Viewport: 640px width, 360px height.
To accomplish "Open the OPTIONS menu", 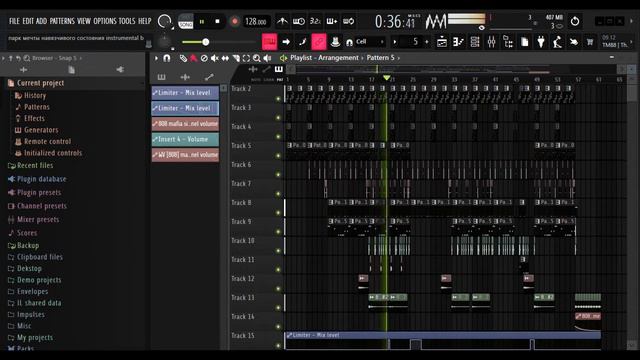I will [x=105, y=21].
